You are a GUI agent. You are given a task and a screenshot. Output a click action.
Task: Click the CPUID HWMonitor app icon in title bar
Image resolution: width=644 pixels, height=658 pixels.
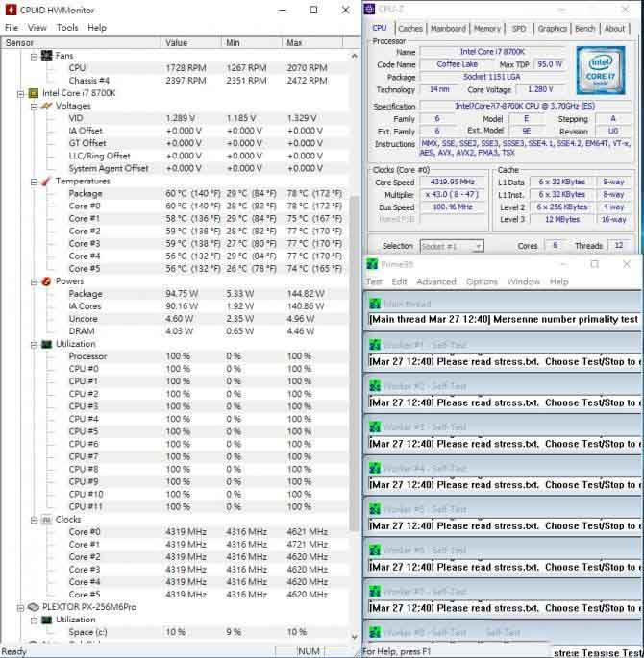coord(11,10)
